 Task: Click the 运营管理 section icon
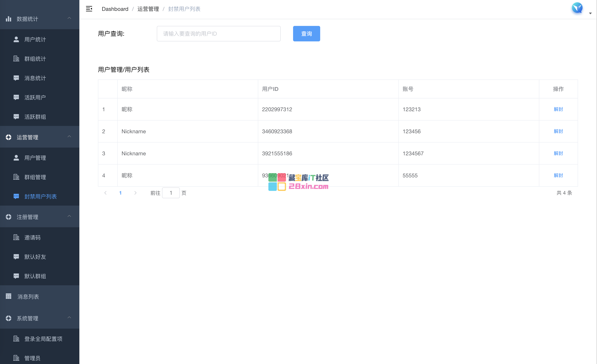[x=9, y=137]
